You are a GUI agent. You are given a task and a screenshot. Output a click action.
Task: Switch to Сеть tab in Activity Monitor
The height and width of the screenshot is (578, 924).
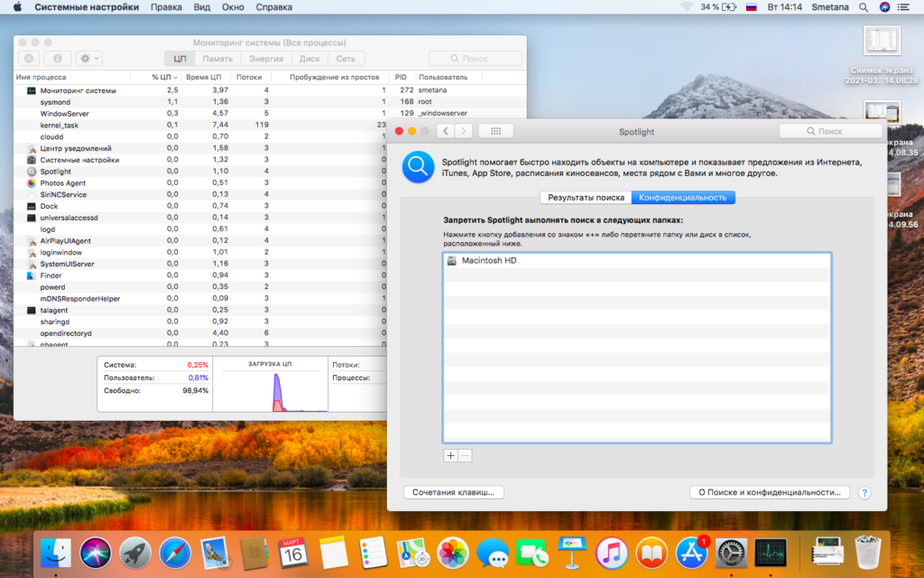tap(346, 59)
